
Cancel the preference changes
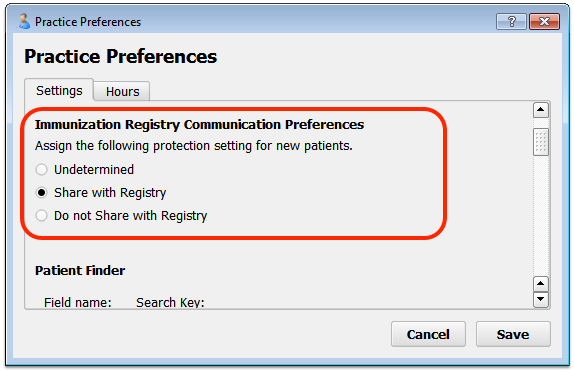428,334
